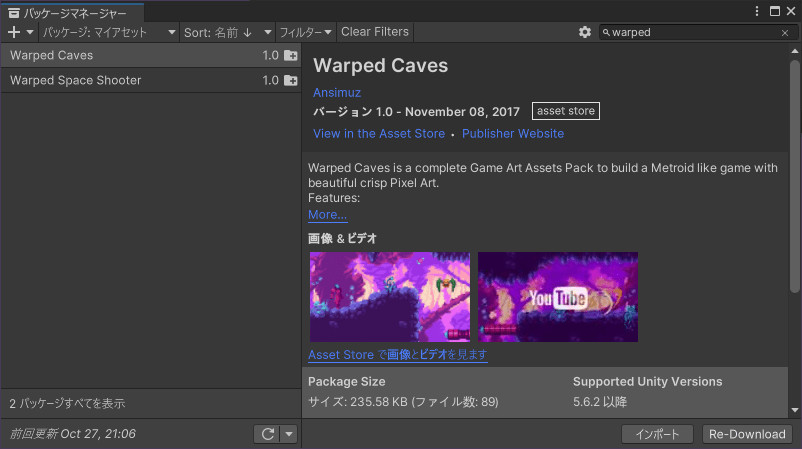Toggle the Sort: 名前 order button
Screen dimensions: 802x449
(x=218, y=32)
